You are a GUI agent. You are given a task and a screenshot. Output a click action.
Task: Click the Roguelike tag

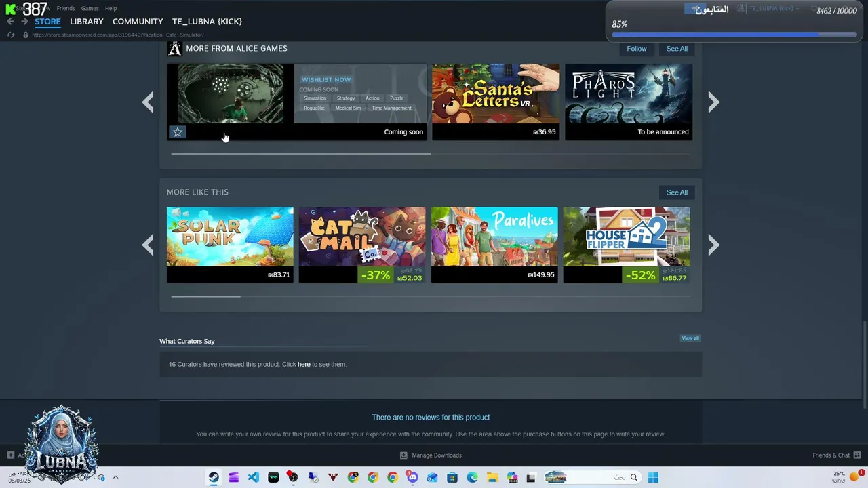coord(314,108)
